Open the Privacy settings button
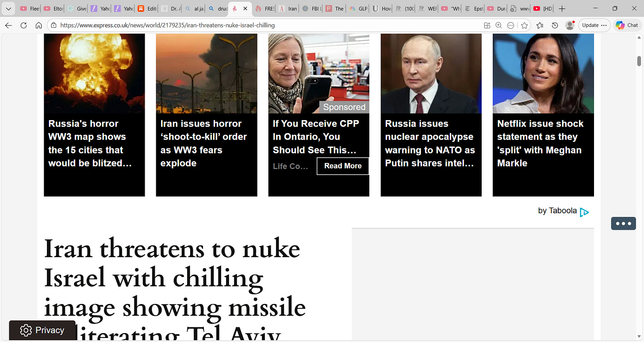This screenshot has height=342, width=644. (x=42, y=330)
